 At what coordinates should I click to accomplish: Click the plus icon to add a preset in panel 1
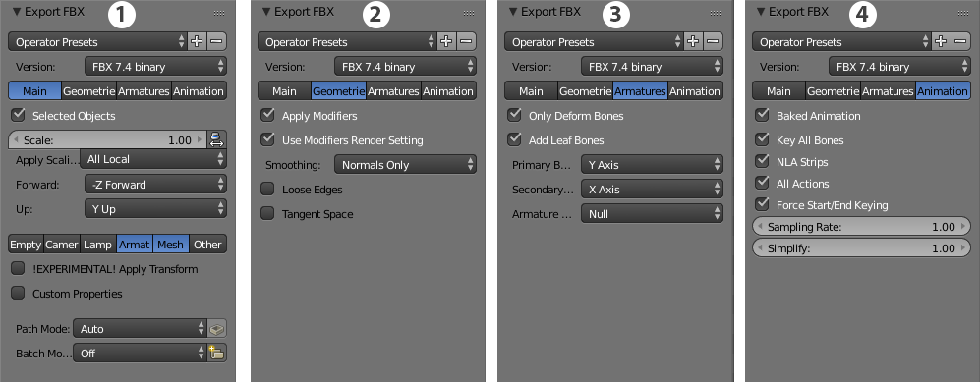point(197,42)
